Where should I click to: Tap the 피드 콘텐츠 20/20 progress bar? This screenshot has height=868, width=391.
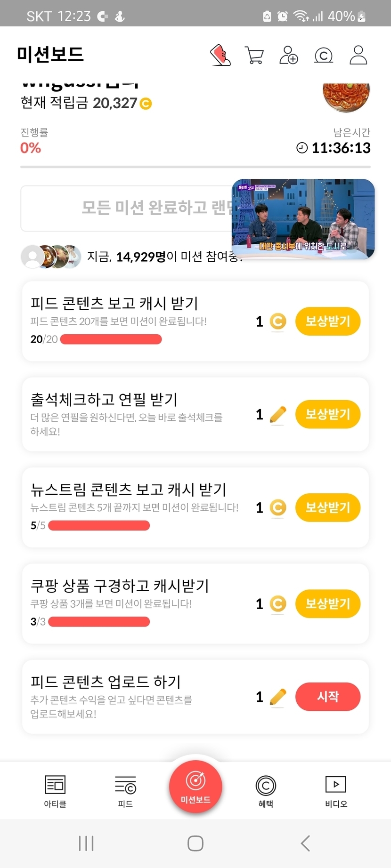[x=111, y=339]
